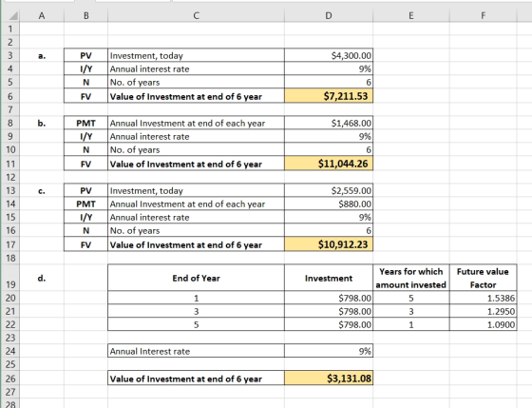Select row 1 header
532x408 pixels.
10,29
